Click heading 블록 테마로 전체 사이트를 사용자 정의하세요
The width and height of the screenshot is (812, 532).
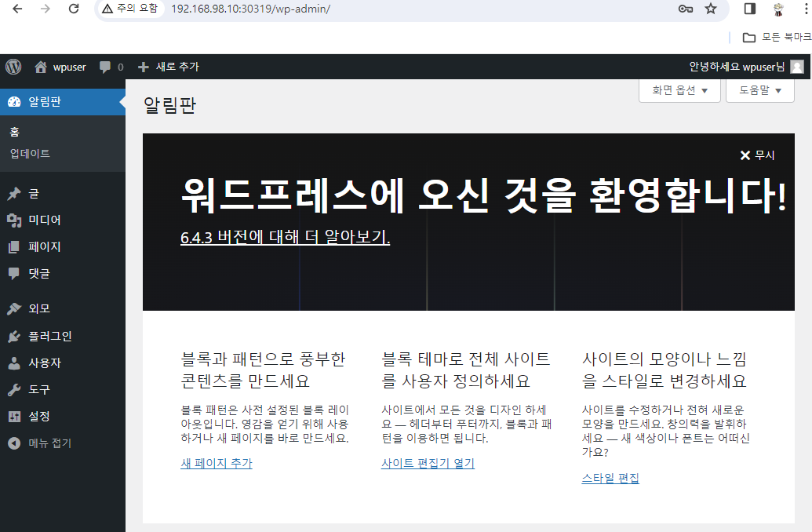pos(465,370)
